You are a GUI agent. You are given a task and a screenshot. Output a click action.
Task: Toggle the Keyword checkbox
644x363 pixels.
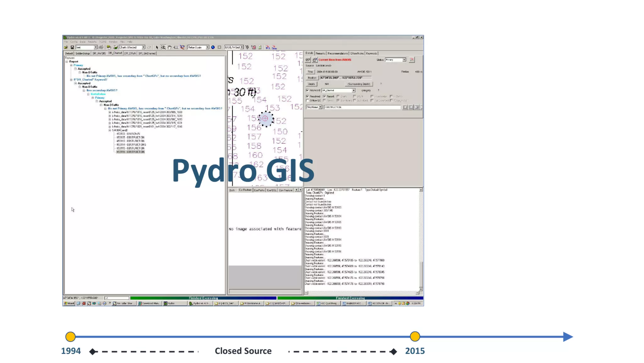pos(308,91)
